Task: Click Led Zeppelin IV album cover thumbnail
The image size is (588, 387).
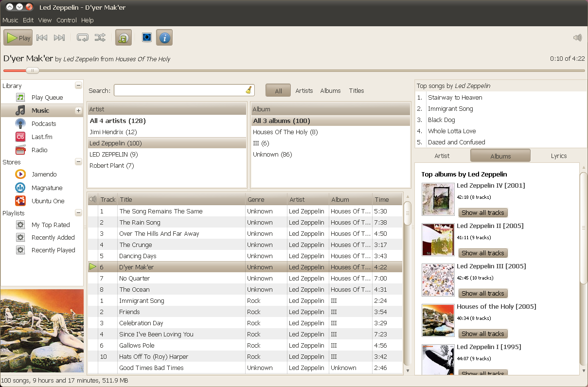Action: [x=438, y=199]
